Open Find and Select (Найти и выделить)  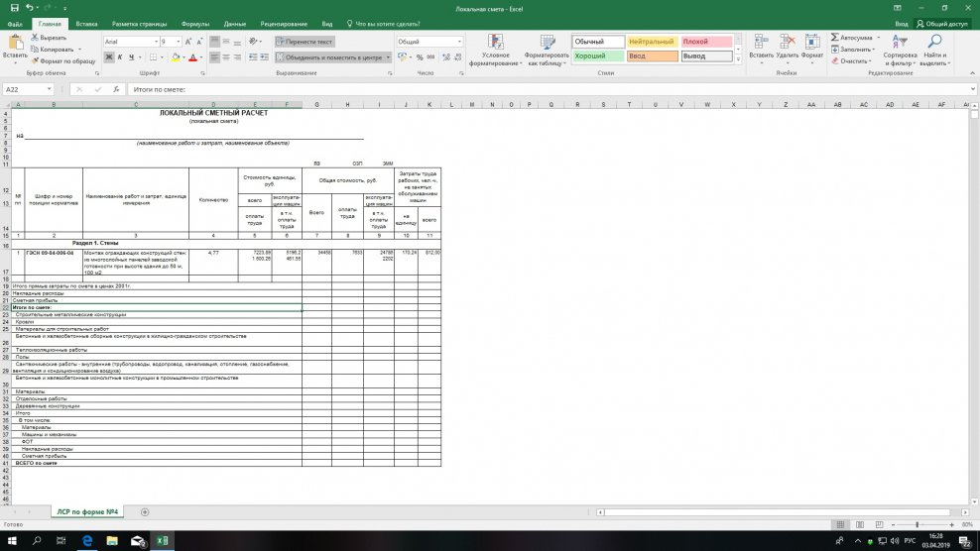click(x=933, y=51)
